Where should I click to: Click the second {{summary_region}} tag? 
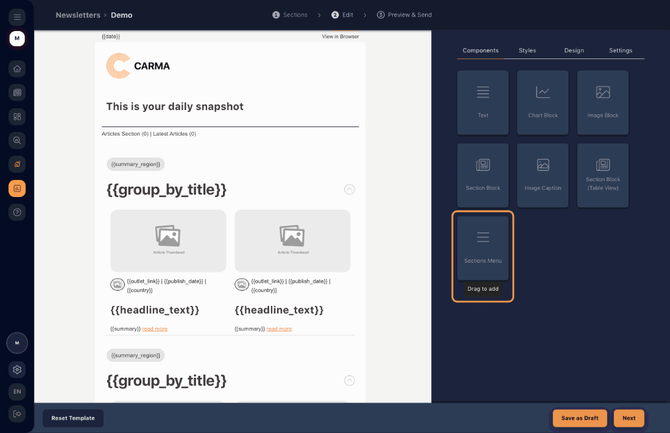coord(135,355)
